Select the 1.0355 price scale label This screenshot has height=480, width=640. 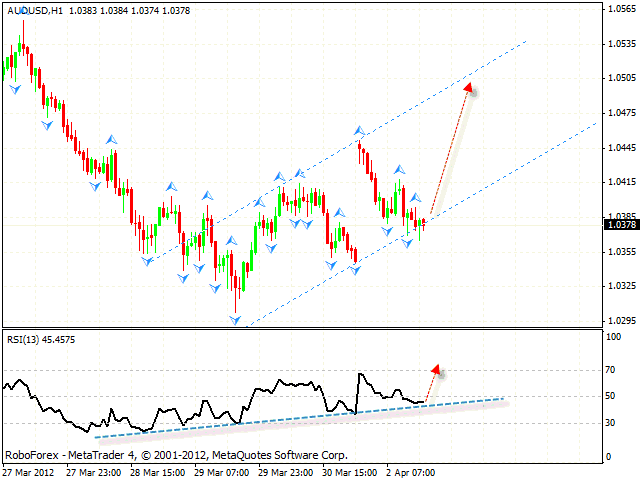click(x=622, y=251)
